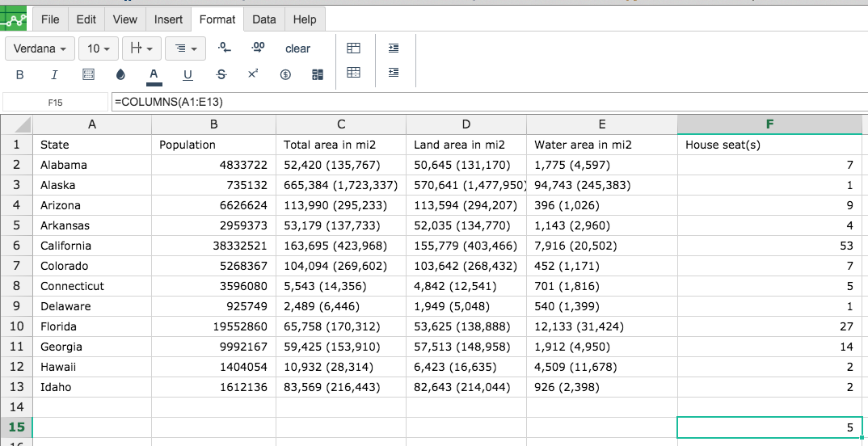Viewport: 868px width, 446px height.
Task: Select column C header
Action: click(341, 124)
